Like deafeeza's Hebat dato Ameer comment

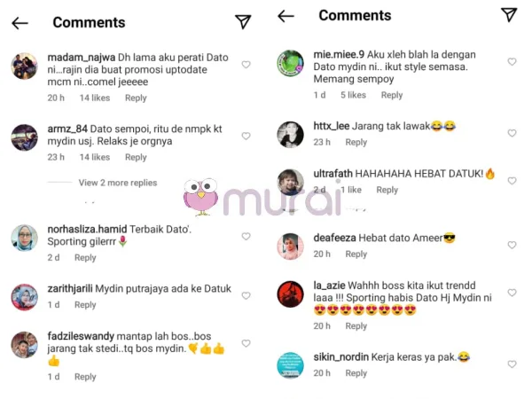pos(512,245)
